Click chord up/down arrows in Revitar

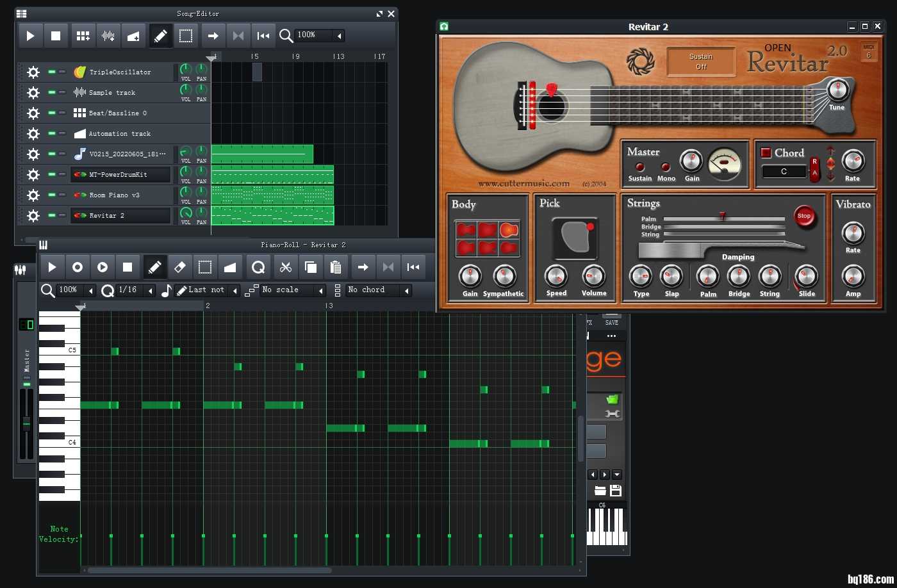pos(831,163)
